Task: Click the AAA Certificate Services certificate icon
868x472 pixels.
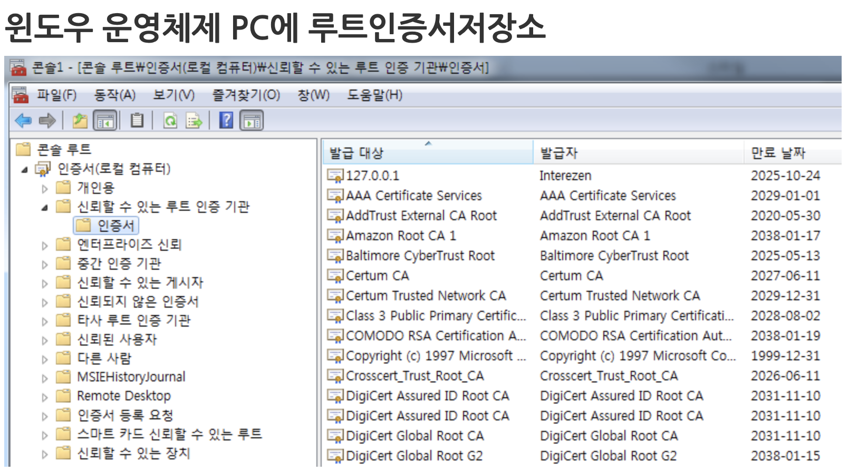Action: tap(335, 195)
